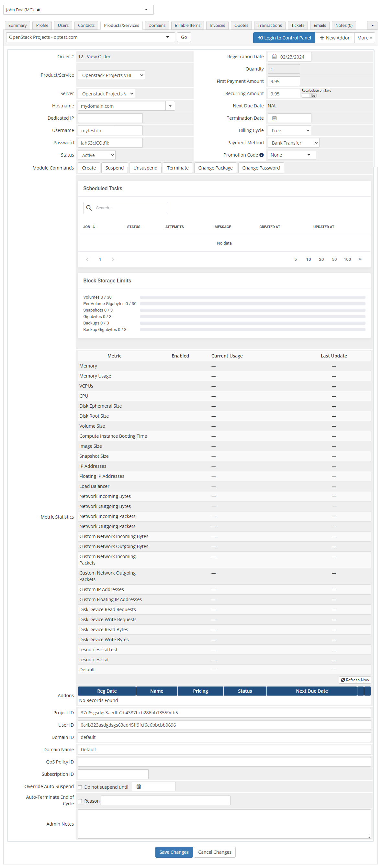Click the Save Changes button

174,852
